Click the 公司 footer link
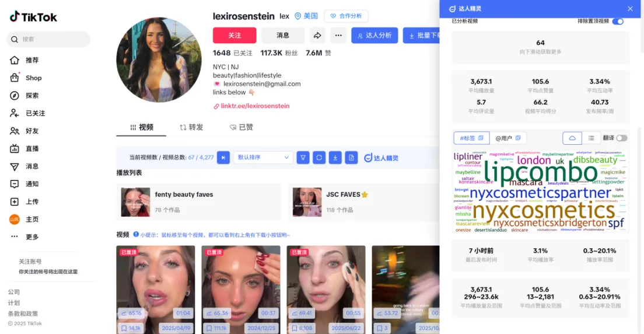Image resolution: width=644 pixels, height=334 pixels. pos(14,292)
